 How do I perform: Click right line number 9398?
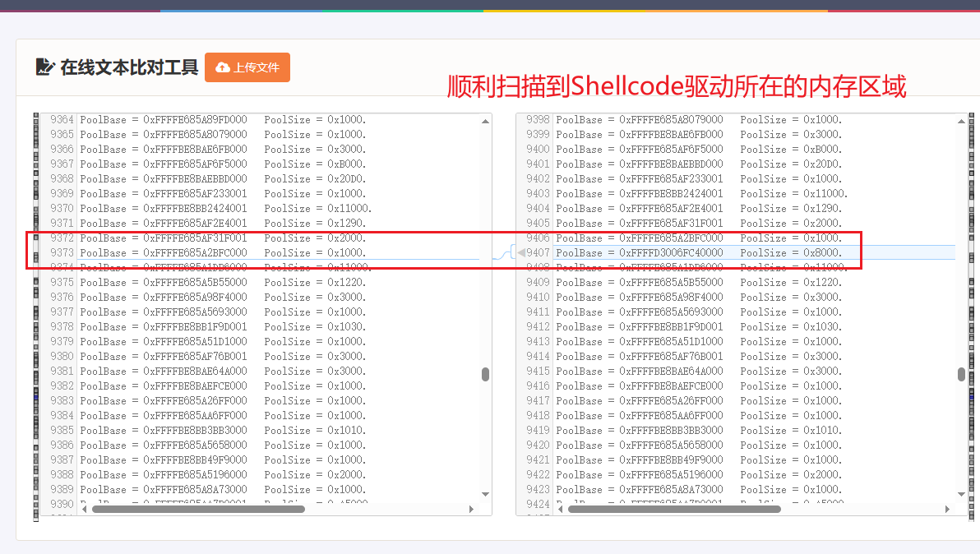pos(538,119)
